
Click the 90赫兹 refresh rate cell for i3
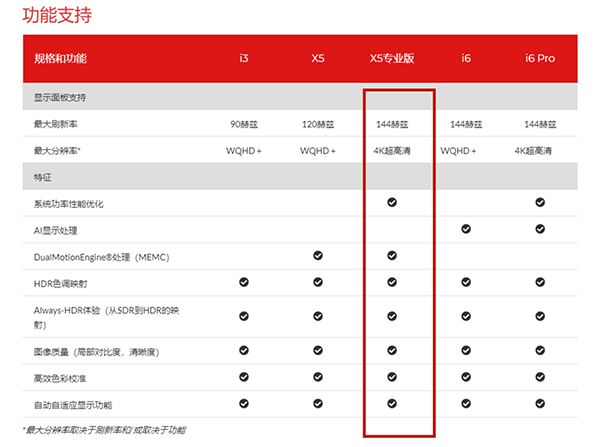[244, 125]
